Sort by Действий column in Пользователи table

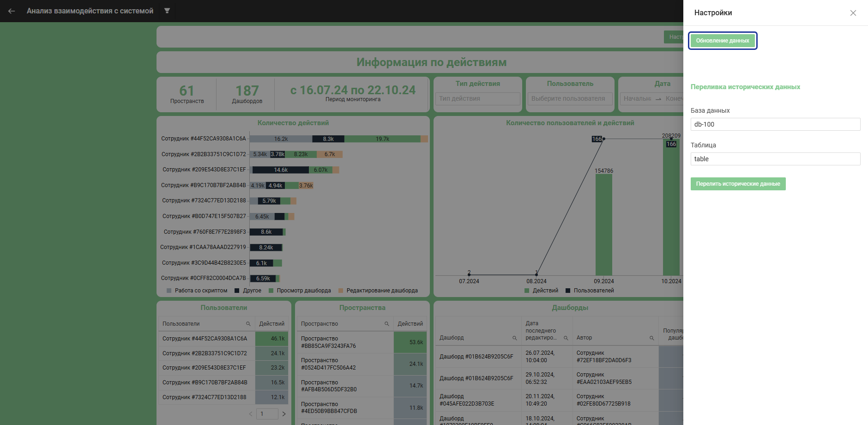(271, 324)
